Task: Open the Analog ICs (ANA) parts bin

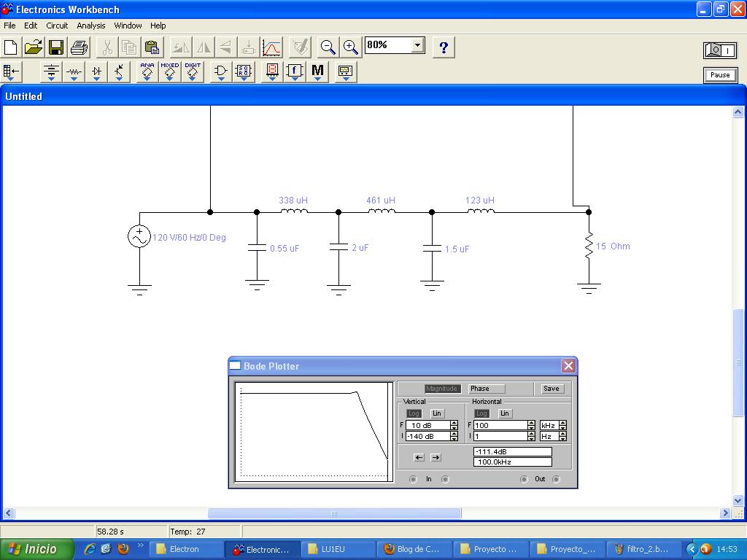Action: click(x=147, y=71)
